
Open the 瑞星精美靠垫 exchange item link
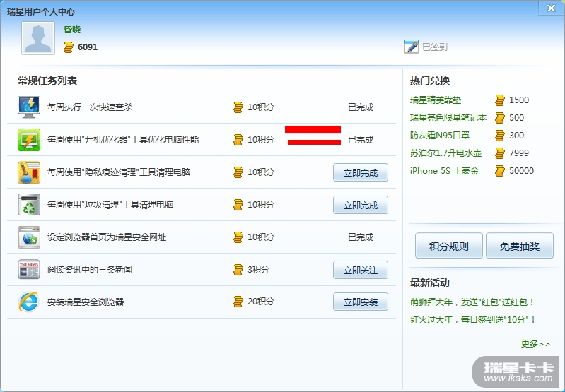click(436, 100)
